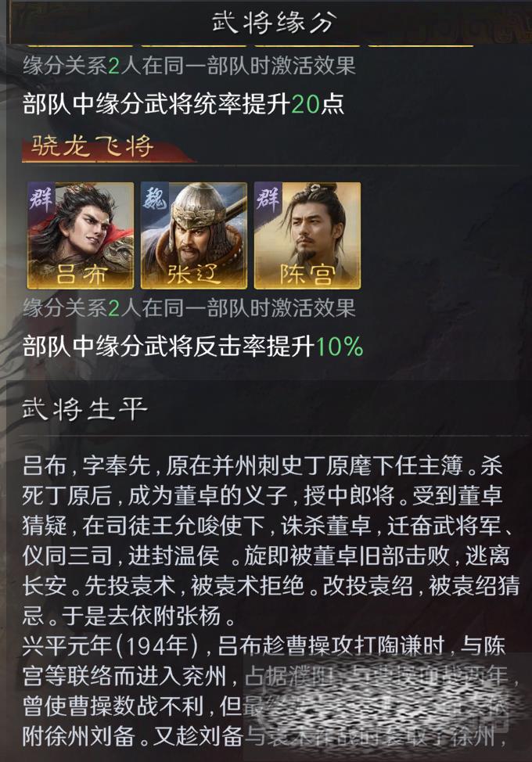Click the paragraph starting 兴平元年
The image size is (532, 762).
click(270, 692)
